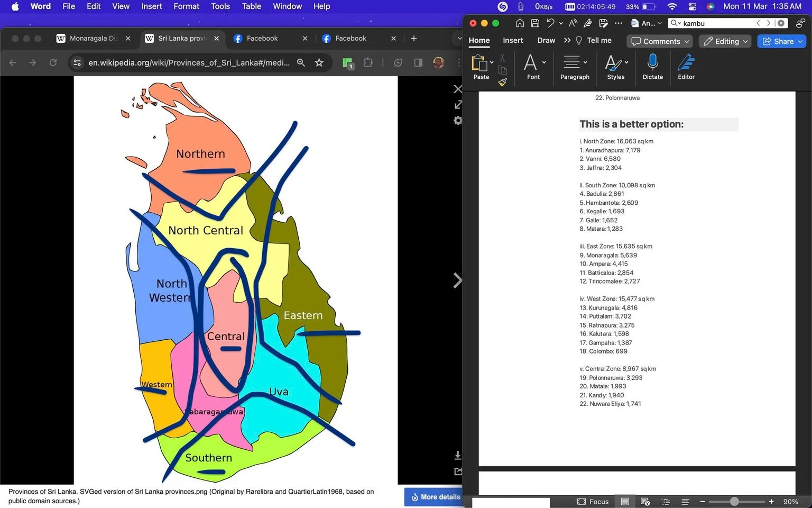Open the Wikipedia media viewer settings gear
Screen dimensions: 812x508
point(458,121)
